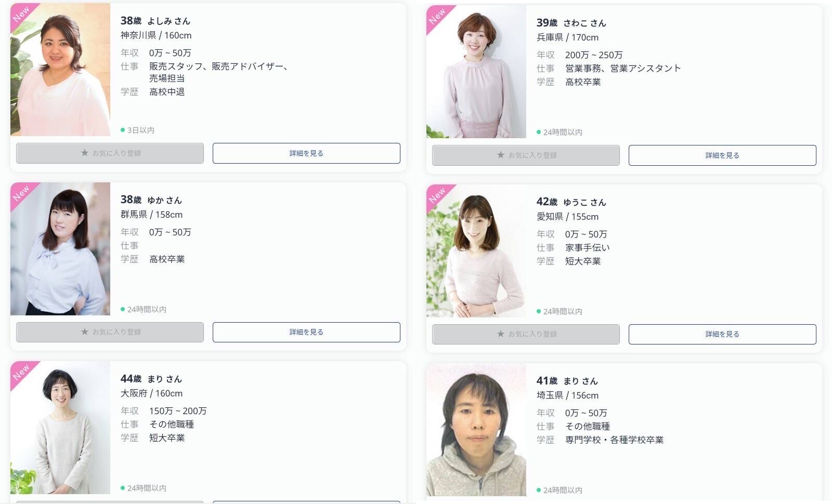
Task: Show details for 42歳 ゆうこ
Action: pos(722,334)
